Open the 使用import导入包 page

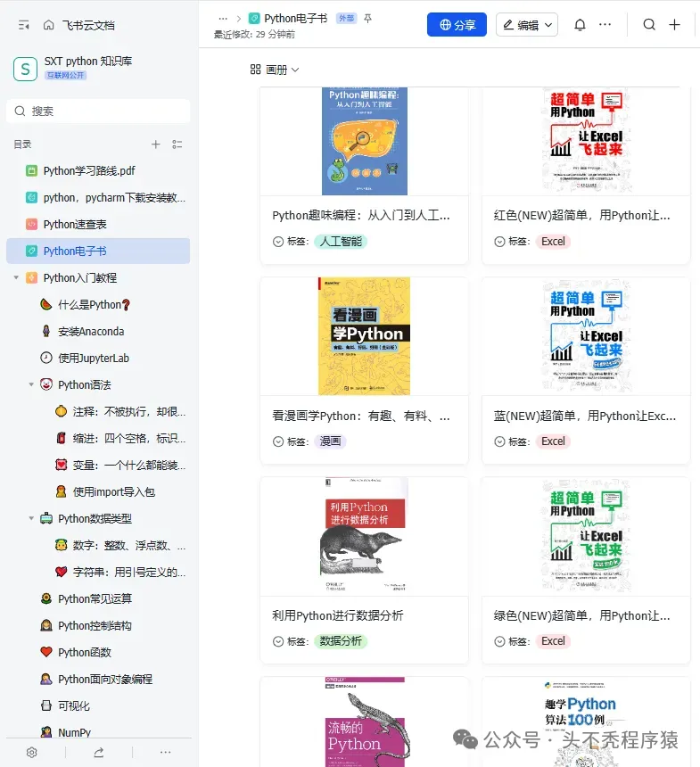coord(98,491)
